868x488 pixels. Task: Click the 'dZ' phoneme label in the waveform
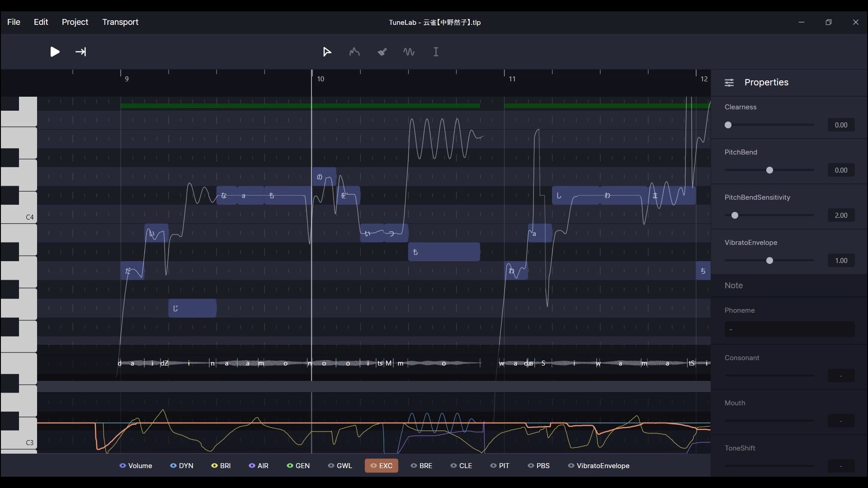coord(164,363)
